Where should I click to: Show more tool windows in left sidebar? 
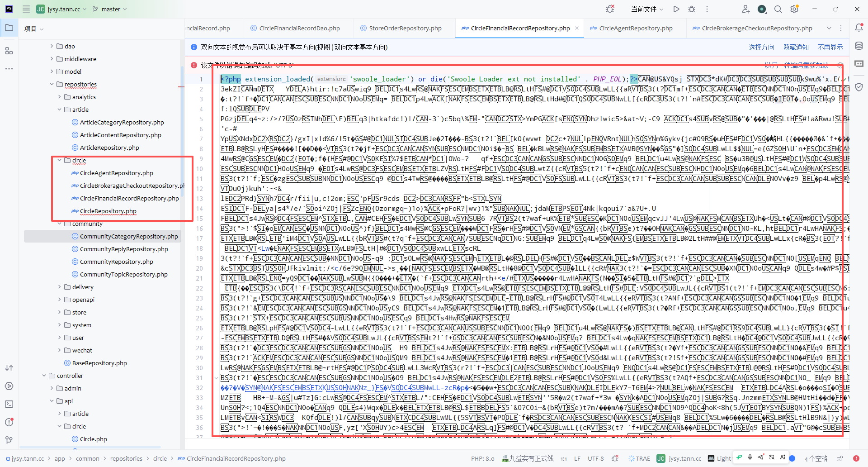coord(9,69)
